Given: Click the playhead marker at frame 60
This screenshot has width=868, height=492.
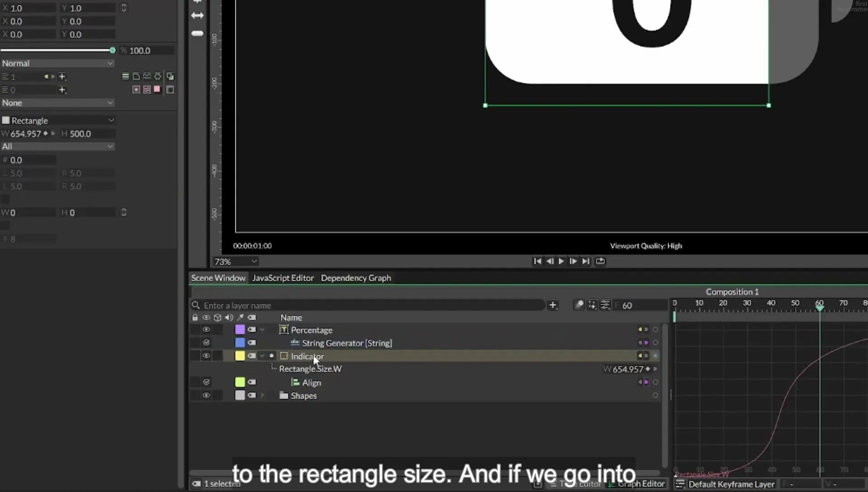Looking at the screenshot, I should [x=819, y=308].
